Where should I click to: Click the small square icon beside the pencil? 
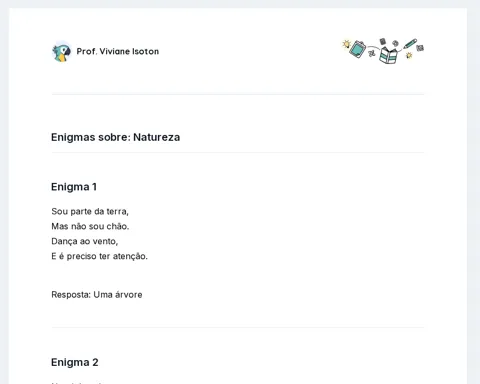[x=420, y=48]
